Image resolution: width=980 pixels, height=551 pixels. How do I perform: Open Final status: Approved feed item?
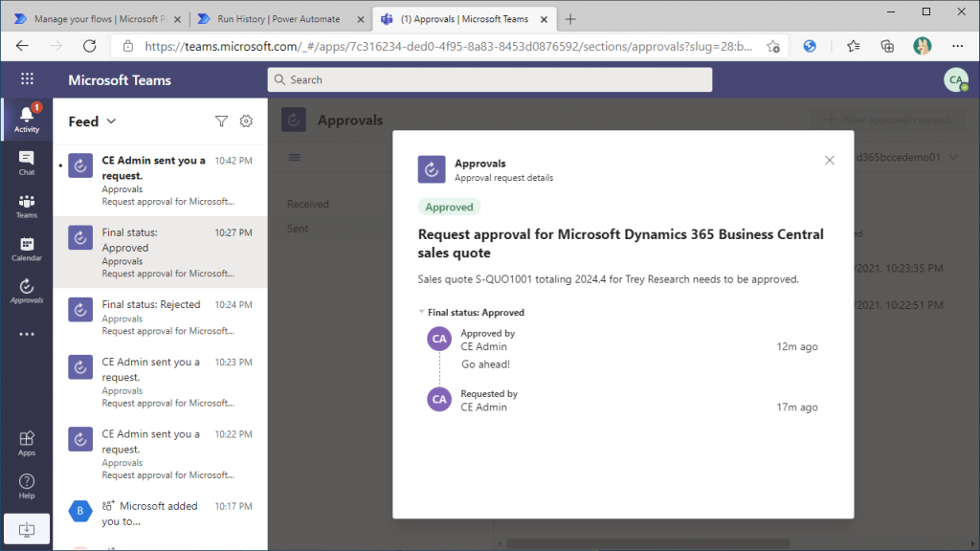coord(161,253)
